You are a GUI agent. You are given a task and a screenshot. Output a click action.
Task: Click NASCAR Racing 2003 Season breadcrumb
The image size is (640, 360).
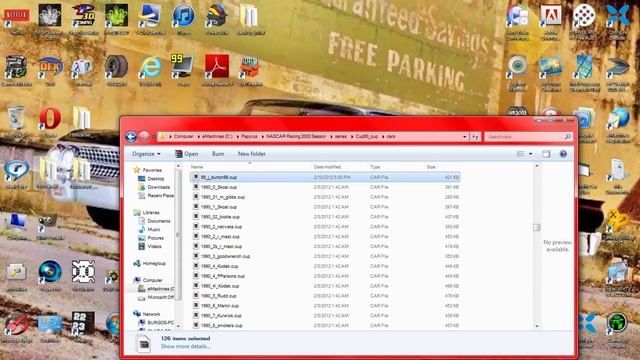(x=296, y=137)
